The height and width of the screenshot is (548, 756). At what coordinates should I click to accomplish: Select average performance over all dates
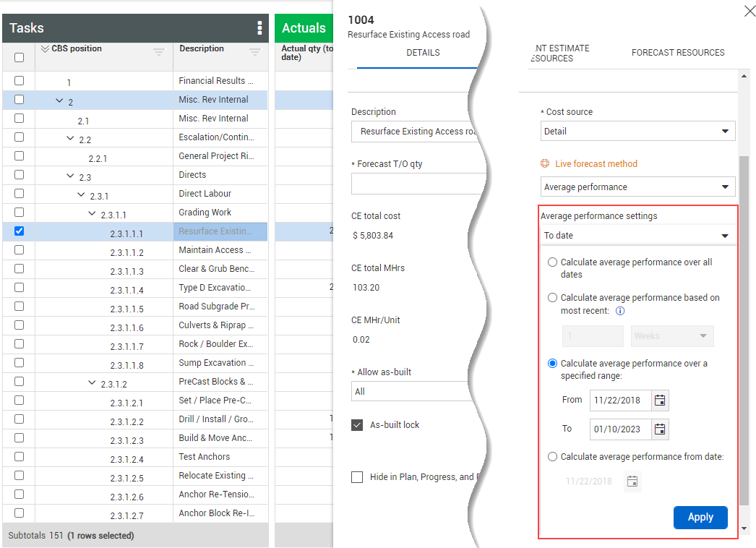click(553, 262)
